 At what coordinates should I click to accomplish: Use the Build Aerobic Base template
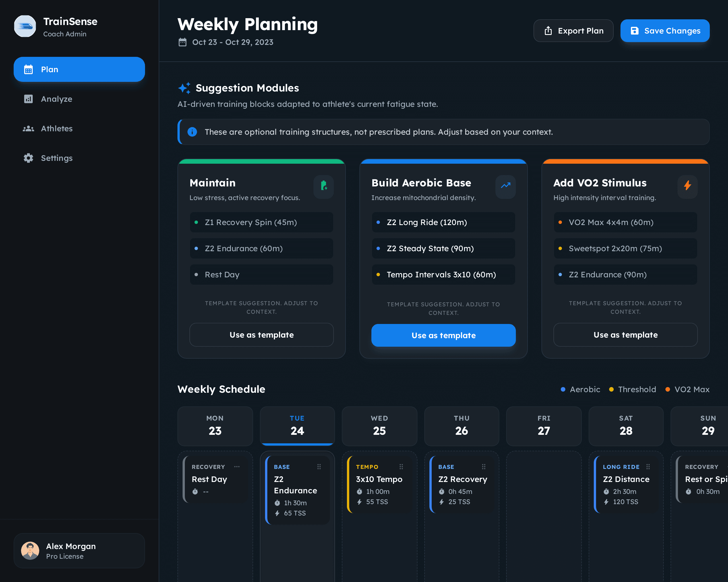click(x=443, y=335)
